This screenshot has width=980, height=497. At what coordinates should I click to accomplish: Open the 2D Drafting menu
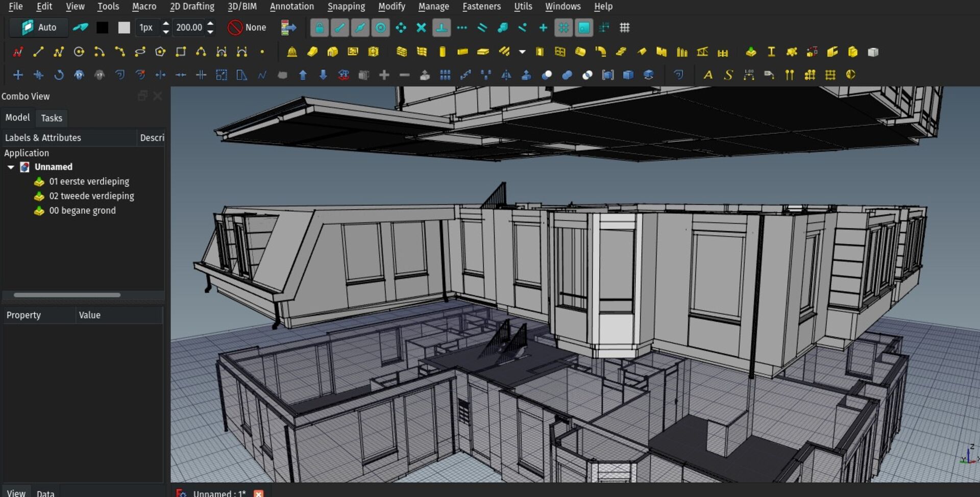click(x=192, y=7)
